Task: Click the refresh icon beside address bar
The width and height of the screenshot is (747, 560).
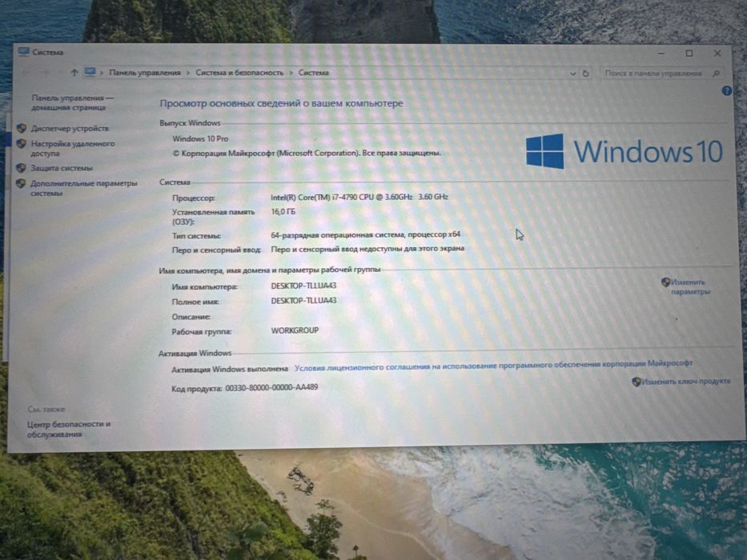Action: pos(585,74)
